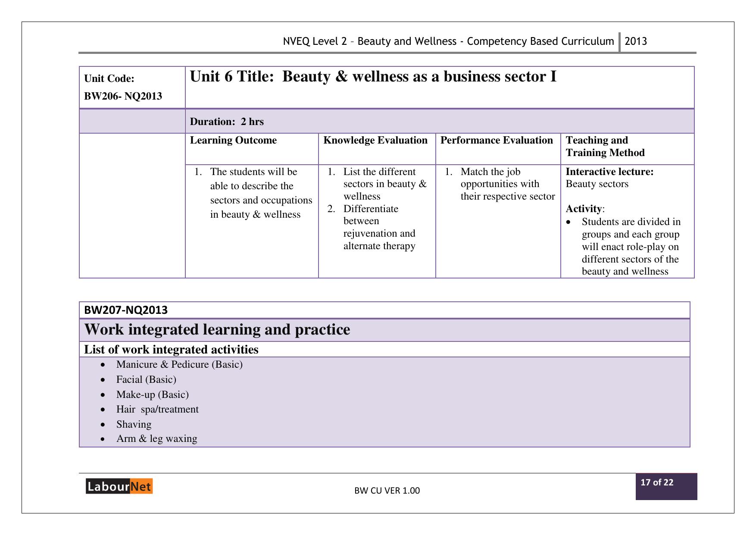This screenshot has height=535, width=756.
Task: Click 'Differentiate between rejuvenation and alternate therapy'
Action: [x=379, y=227]
